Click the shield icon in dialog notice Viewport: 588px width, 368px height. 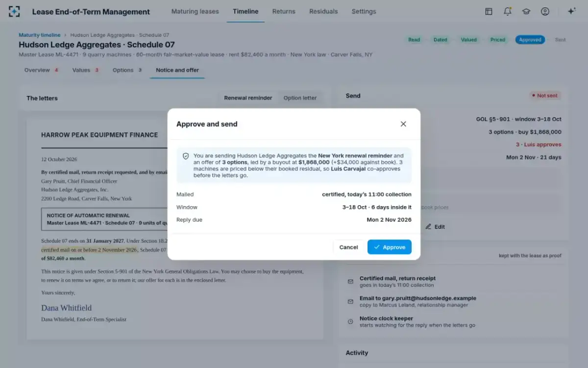[x=186, y=156]
